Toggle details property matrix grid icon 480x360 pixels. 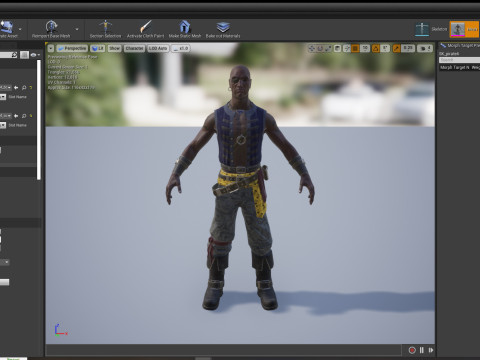click(x=24, y=55)
